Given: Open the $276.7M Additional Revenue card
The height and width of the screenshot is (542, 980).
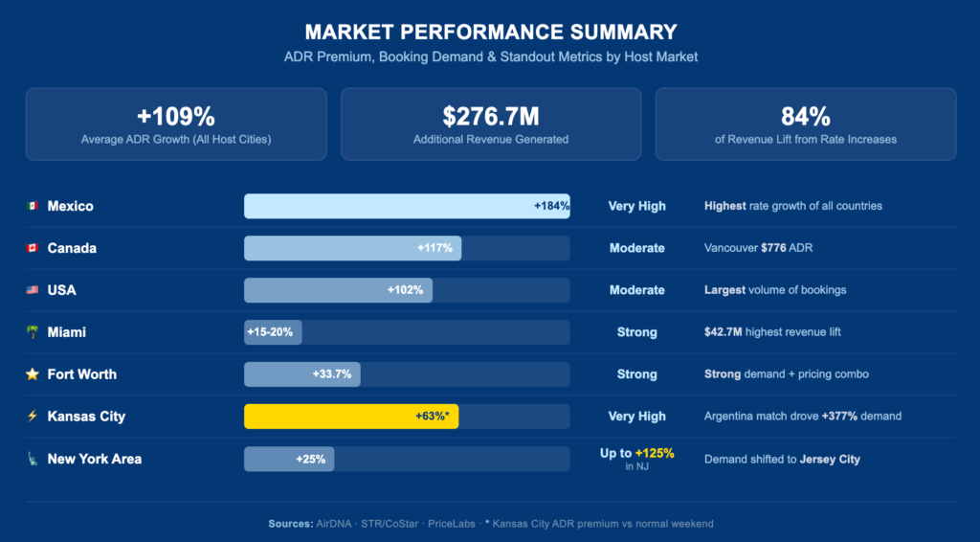Looking at the screenshot, I should [x=491, y=124].
